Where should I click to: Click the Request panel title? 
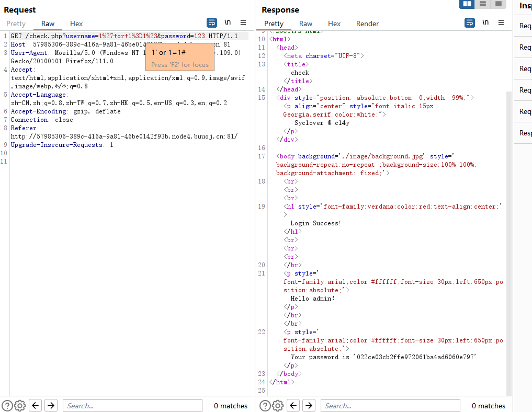pos(20,10)
